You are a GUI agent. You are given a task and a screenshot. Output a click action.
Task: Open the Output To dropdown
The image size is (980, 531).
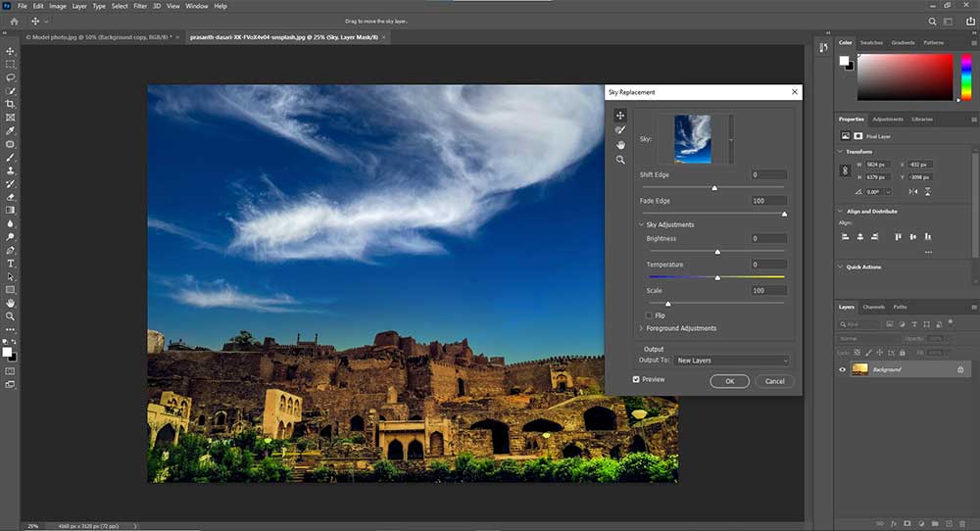point(732,361)
